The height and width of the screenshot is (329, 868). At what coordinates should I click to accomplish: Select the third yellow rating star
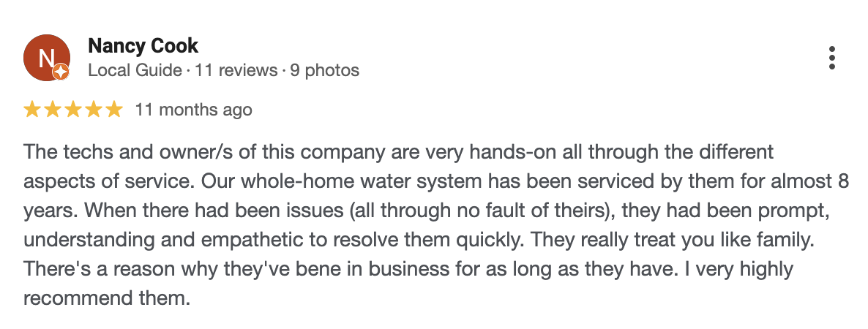click(x=73, y=110)
